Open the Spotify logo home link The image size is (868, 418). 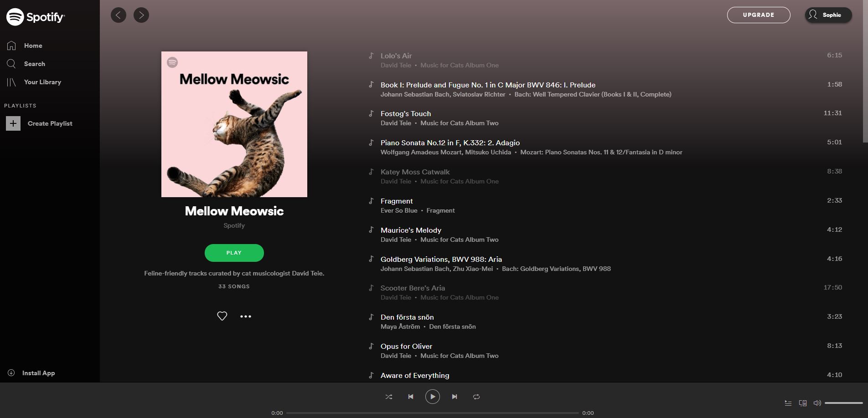pyautogui.click(x=36, y=17)
